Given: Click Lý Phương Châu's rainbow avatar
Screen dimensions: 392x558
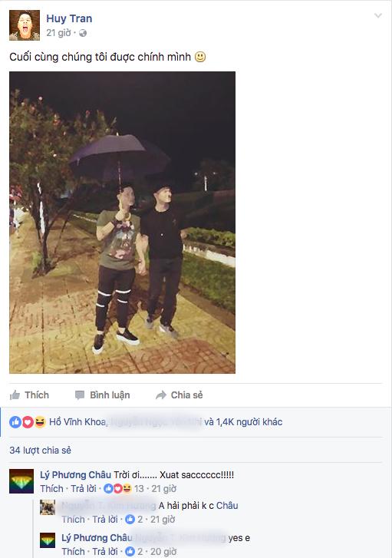Looking at the screenshot, I should pyautogui.click(x=21, y=481).
